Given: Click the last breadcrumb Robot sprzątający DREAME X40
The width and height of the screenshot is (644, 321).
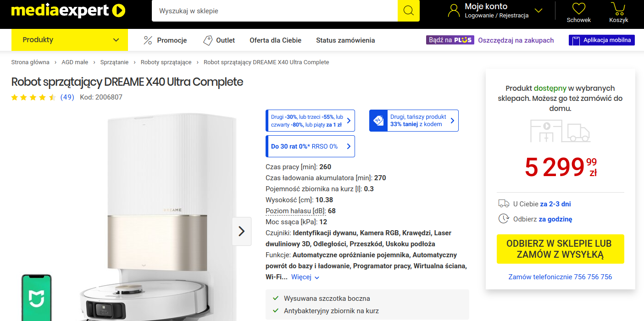Looking at the screenshot, I should [x=266, y=62].
